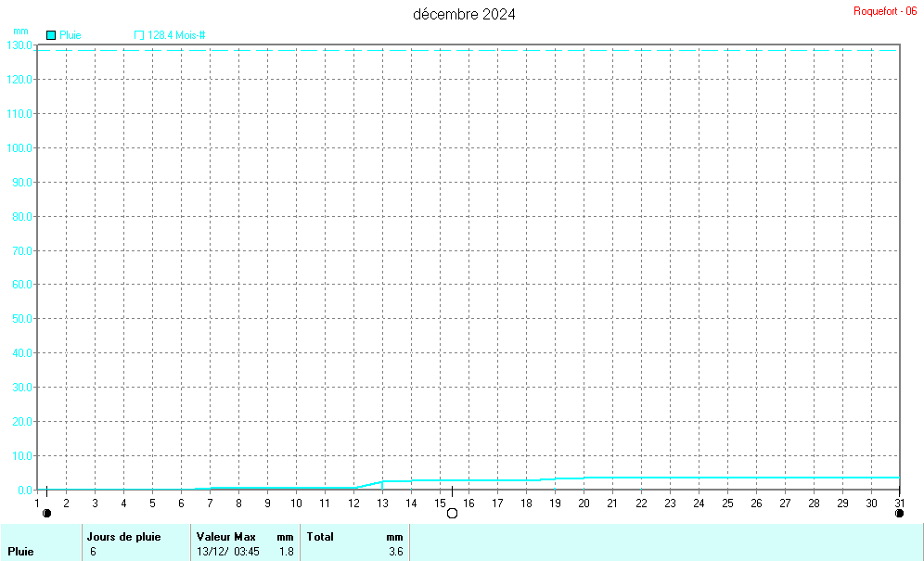
Task: Click the 'Valeur Max' column header
Action: click(226, 537)
